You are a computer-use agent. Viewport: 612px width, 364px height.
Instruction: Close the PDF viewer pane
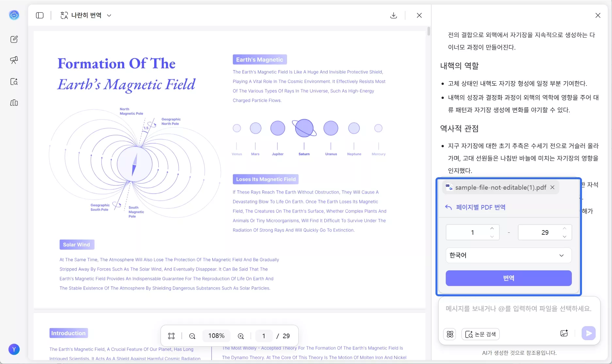(x=419, y=15)
